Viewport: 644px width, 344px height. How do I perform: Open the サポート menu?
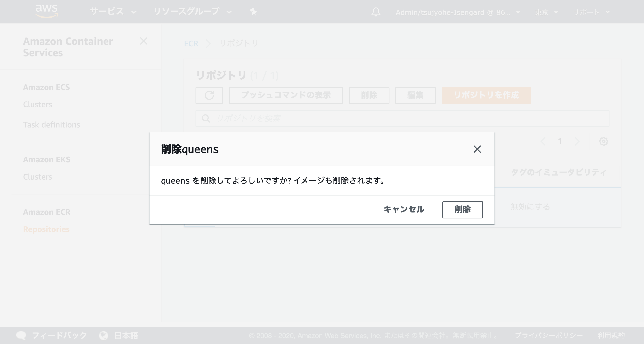tap(591, 12)
